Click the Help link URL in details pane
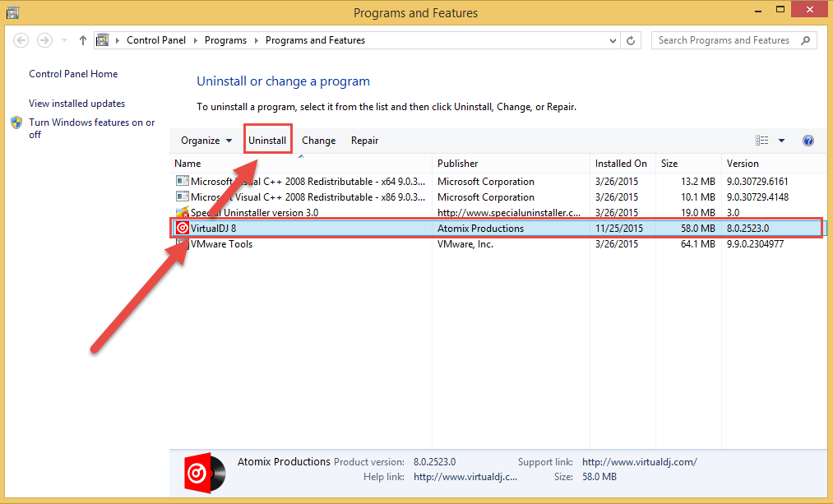The height and width of the screenshot is (504, 833). point(465,477)
